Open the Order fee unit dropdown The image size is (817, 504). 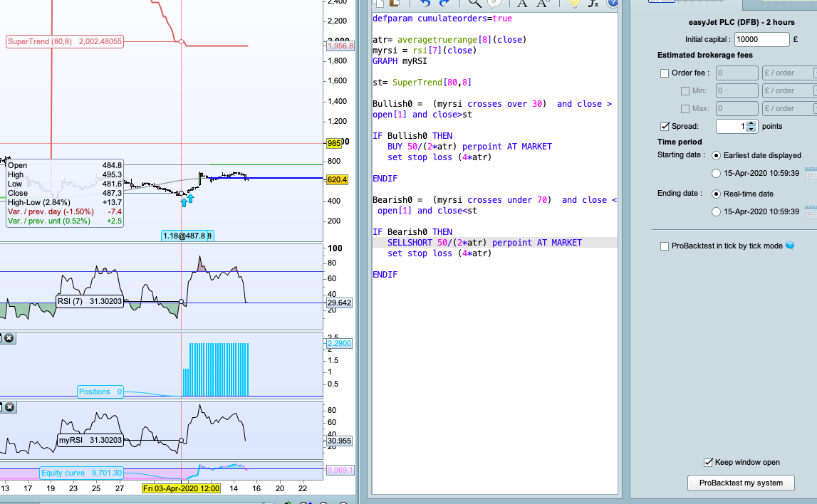pos(788,73)
